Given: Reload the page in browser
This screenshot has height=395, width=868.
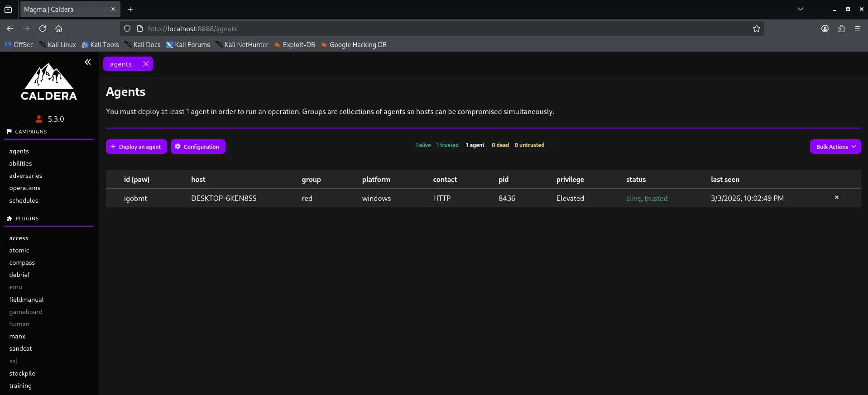Looking at the screenshot, I should click(43, 29).
